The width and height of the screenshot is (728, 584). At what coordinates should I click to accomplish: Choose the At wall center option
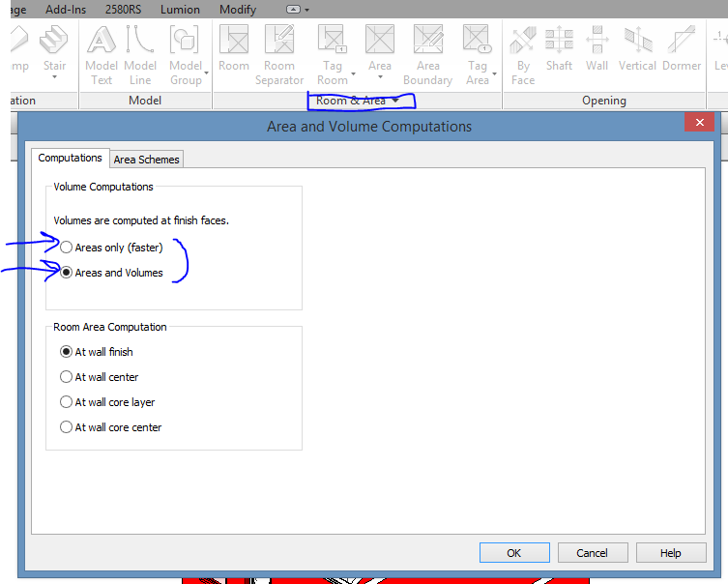67,377
